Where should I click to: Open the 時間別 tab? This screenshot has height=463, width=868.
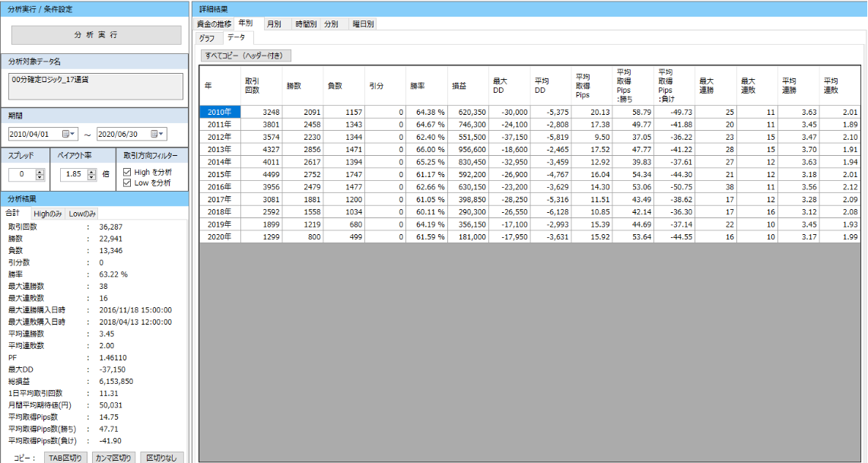tap(306, 24)
